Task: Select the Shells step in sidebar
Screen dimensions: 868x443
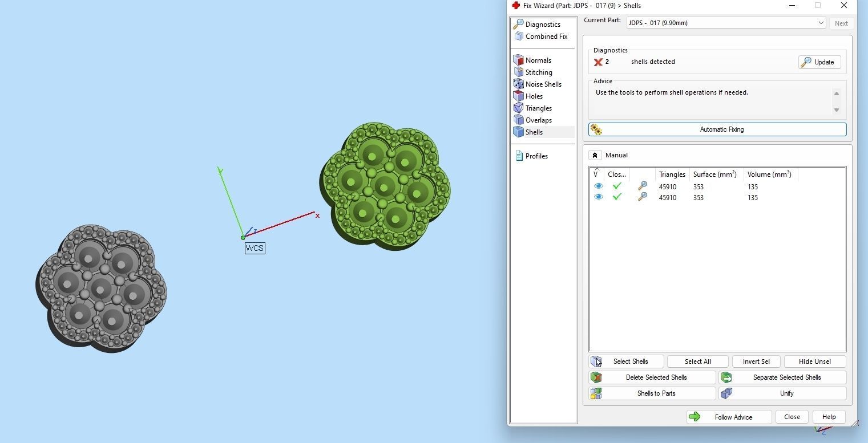Action: coord(528,132)
